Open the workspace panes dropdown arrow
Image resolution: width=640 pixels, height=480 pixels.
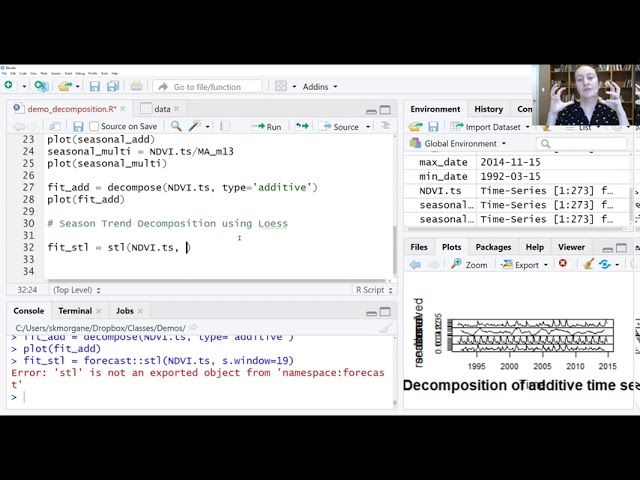coord(294,87)
